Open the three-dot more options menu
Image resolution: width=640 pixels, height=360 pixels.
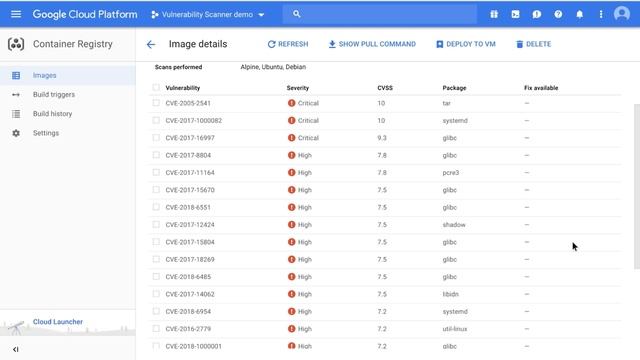[x=601, y=14]
